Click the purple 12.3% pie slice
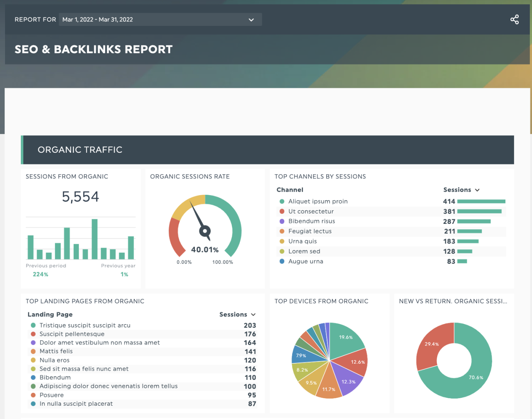 coord(347,379)
